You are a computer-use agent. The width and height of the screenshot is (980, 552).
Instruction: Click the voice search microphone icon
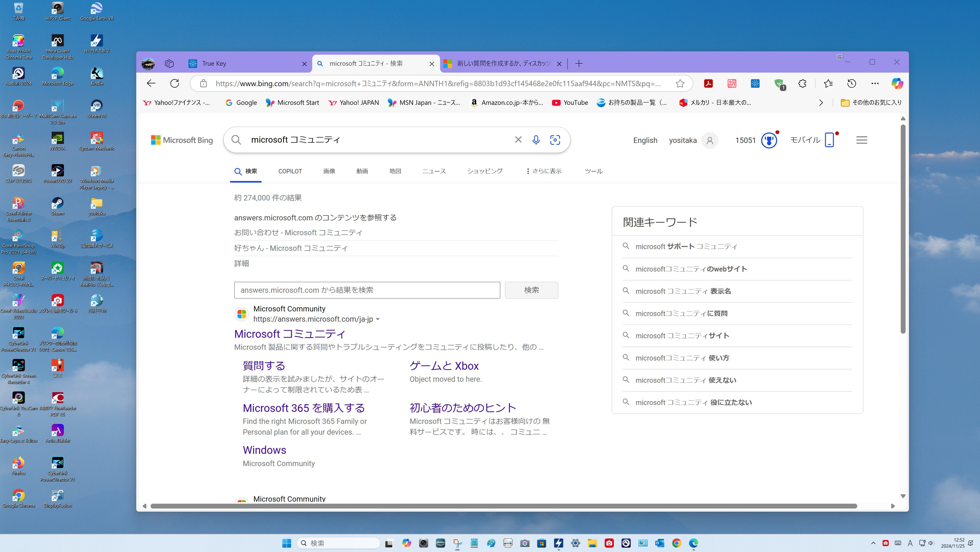[536, 140]
